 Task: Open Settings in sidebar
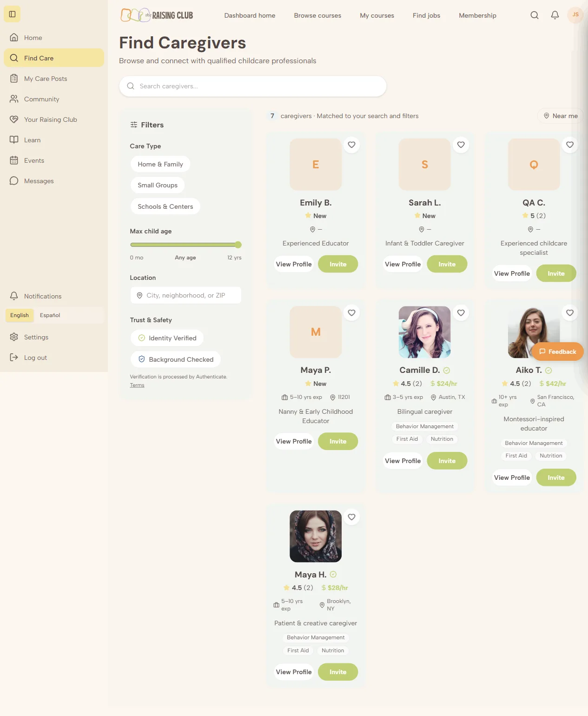point(54,337)
